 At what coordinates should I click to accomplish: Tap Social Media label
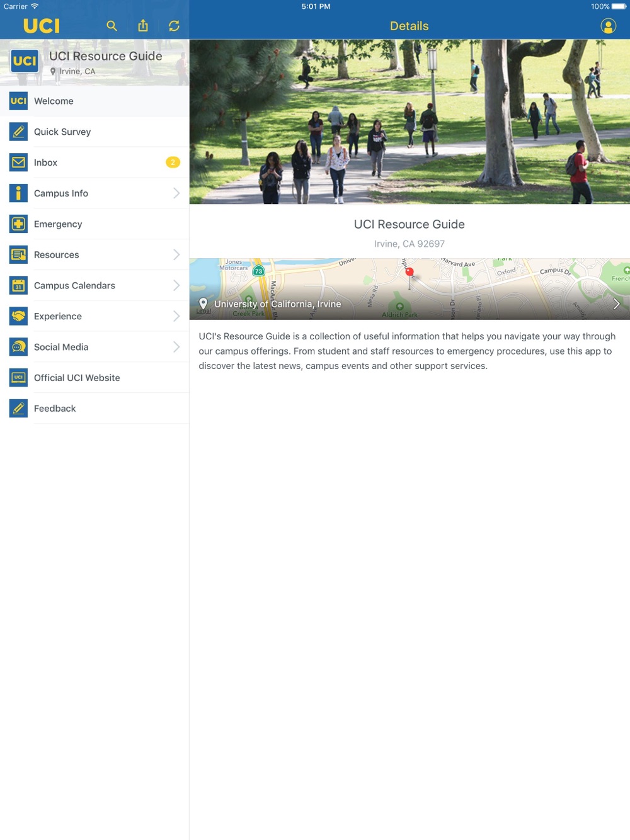[61, 347]
